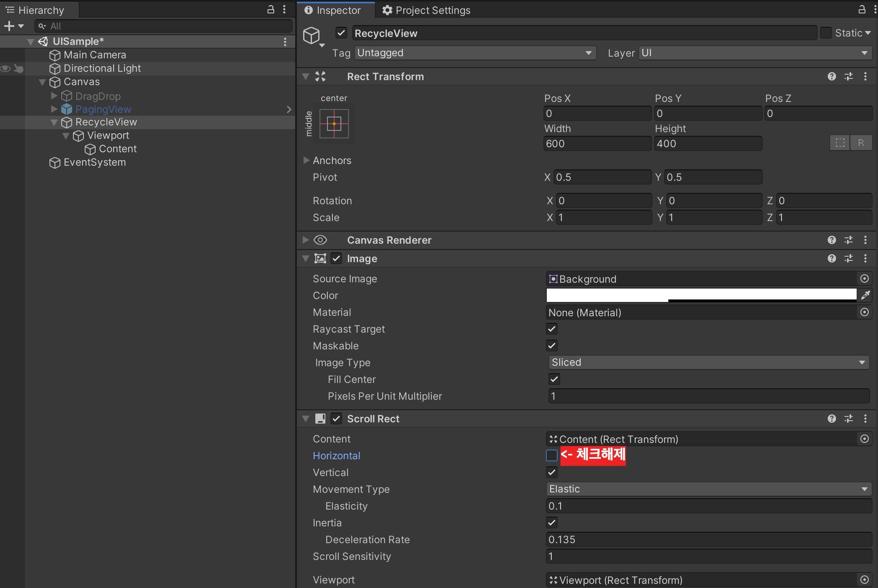878x588 pixels.
Task: Select Main Camera in hierarchy
Action: (x=95, y=55)
